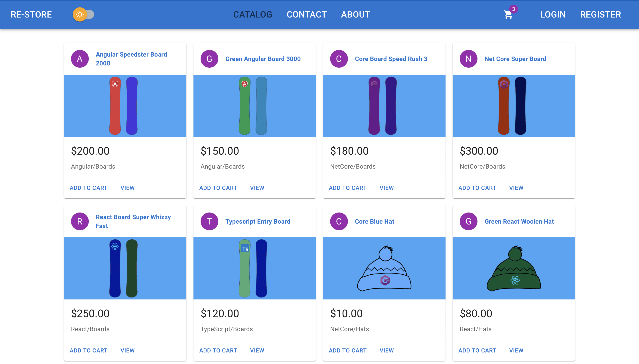Click the 'T' avatar on Typescript Entry Board

(x=209, y=221)
